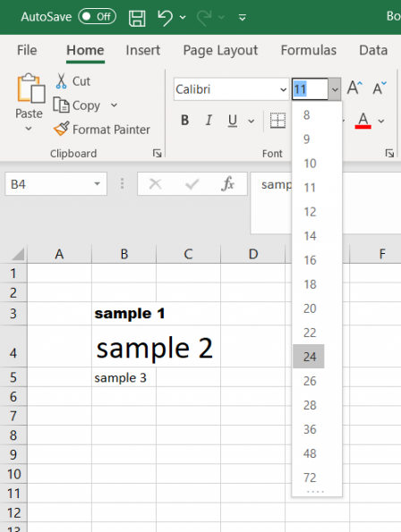
Task: Open the Page Layout tab
Action: click(220, 50)
